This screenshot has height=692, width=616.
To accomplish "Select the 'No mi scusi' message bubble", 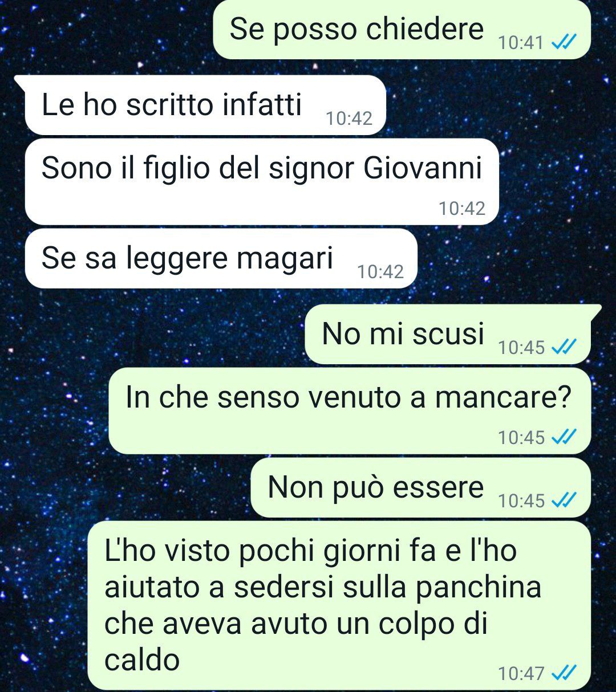I will click(448, 334).
